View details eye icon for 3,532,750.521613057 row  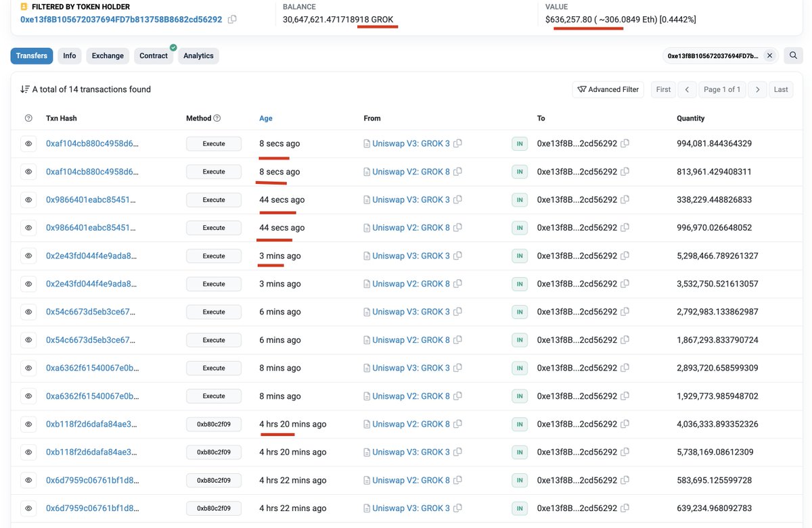click(x=28, y=284)
